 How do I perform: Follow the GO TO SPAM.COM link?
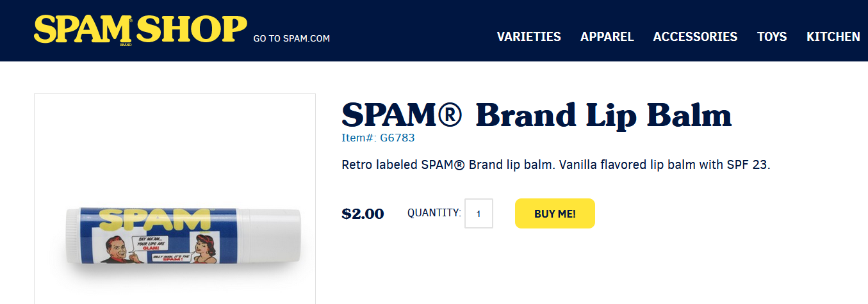pos(291,38)
